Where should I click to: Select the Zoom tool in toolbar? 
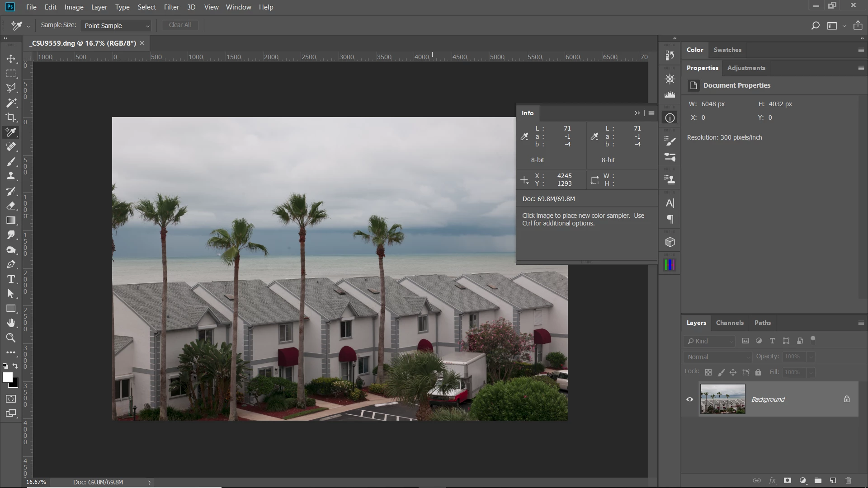[11, 338]
